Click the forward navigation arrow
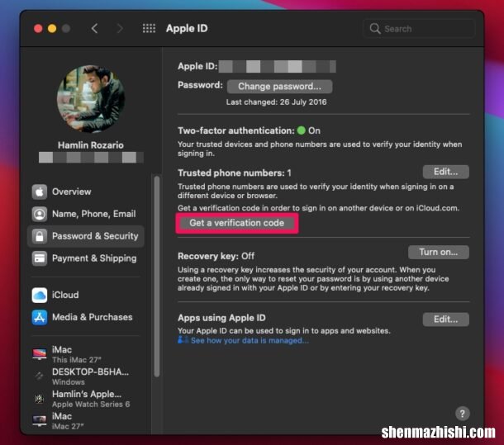The height and width of the screenshot is (445, 504). (x=120, y=29)
